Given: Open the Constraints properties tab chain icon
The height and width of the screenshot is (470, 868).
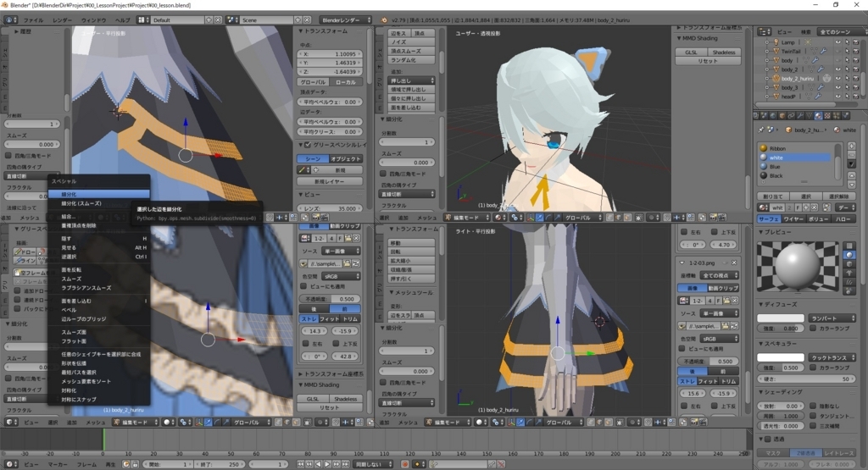Looking at the screenshot, I should pyautogui.click(x=792, y=115).
